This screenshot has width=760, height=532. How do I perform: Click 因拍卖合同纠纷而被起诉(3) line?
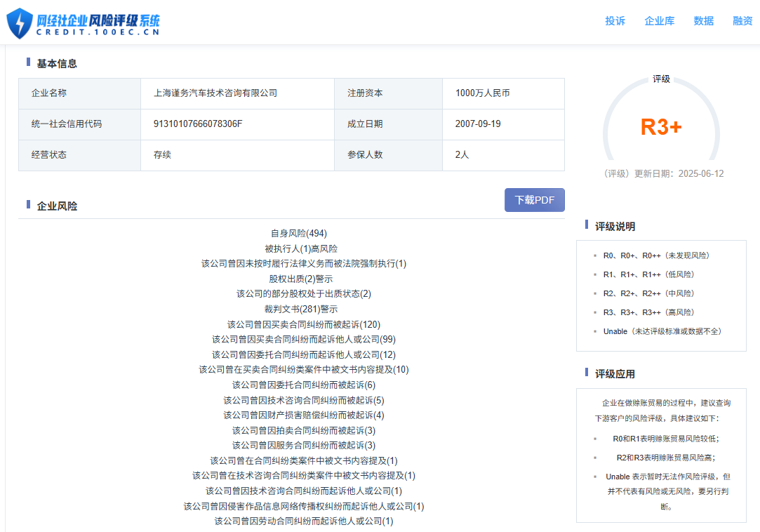304,430
